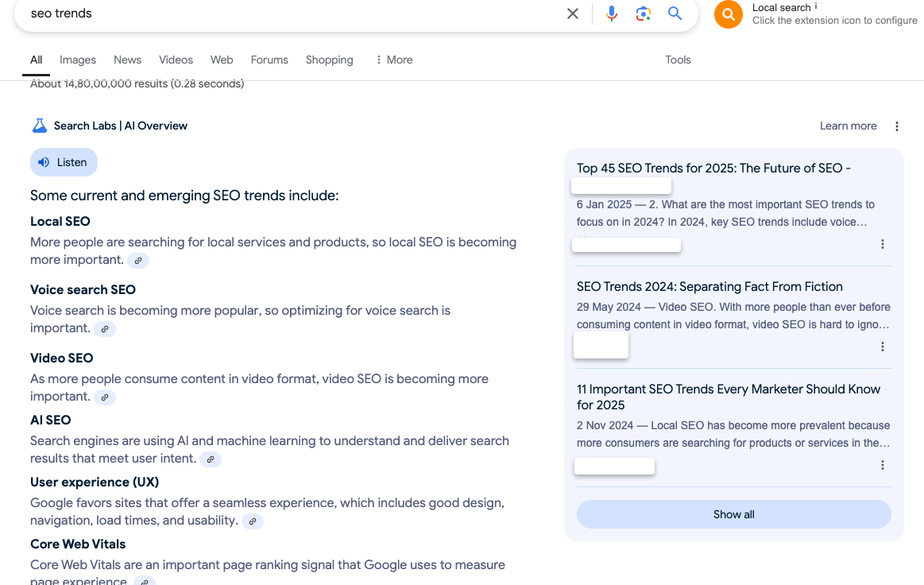This screenshot has height=585, width=924.
Task: Click the Local search extension icon
Action: point(728,14)
